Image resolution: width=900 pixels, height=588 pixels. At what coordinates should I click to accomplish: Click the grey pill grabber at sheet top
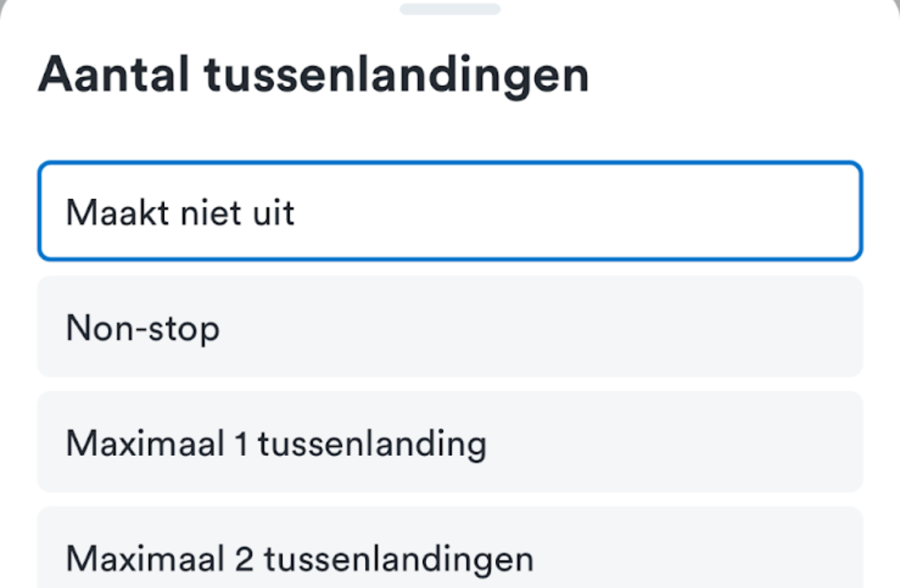click(450, 9)
